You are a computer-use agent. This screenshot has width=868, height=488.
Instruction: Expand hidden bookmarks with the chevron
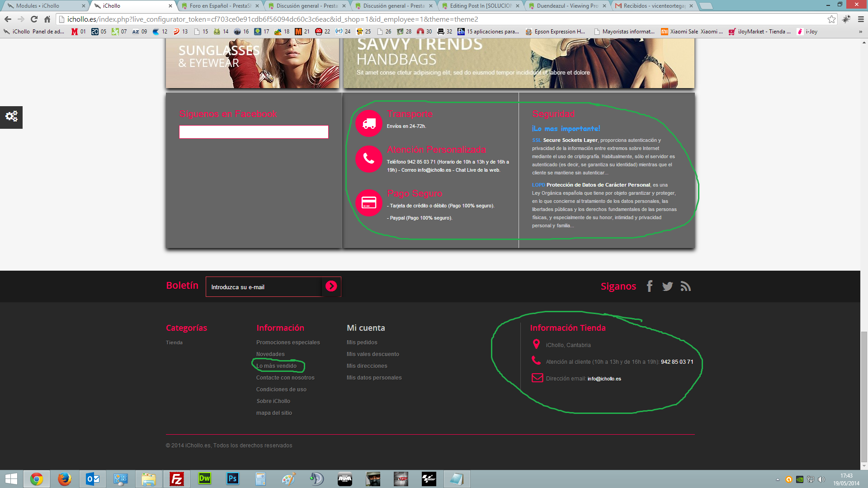(860, 32)
